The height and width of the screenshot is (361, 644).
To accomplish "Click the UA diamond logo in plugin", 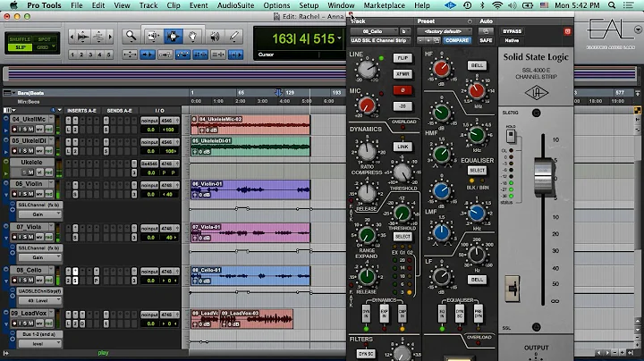I will (x=536, y=93).
